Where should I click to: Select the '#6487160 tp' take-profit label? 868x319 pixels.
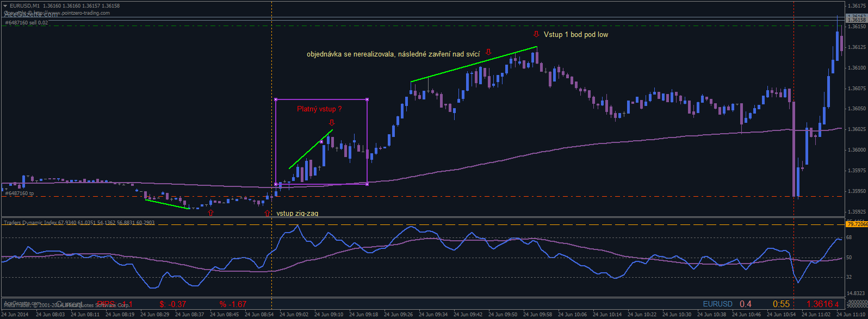click(x=19, y=193)
